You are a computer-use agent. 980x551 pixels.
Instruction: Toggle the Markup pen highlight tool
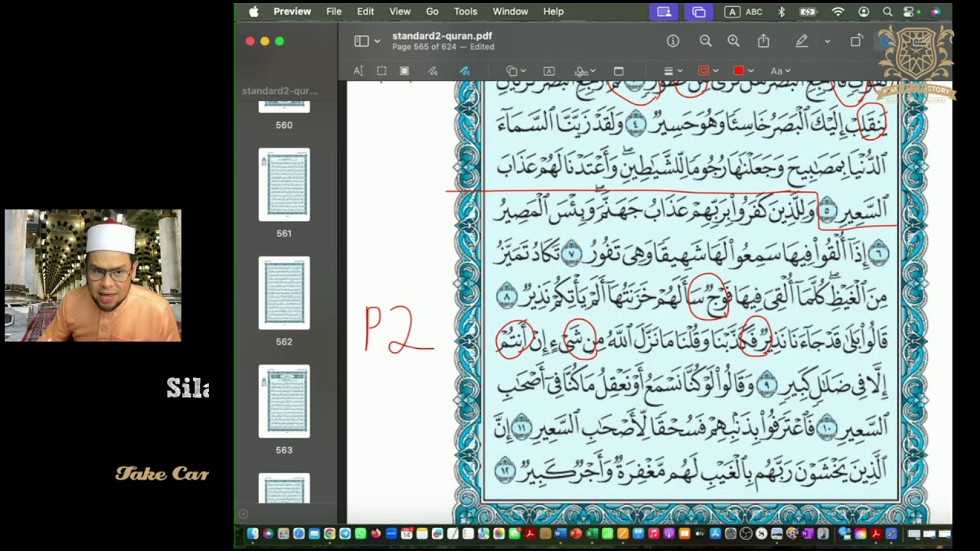click(x=802, y=41)
